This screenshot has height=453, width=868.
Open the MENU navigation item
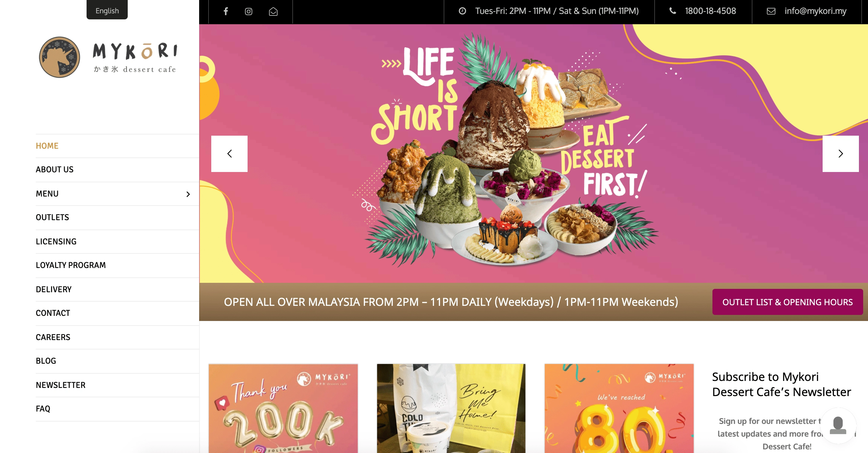click(x=47, y=194)
